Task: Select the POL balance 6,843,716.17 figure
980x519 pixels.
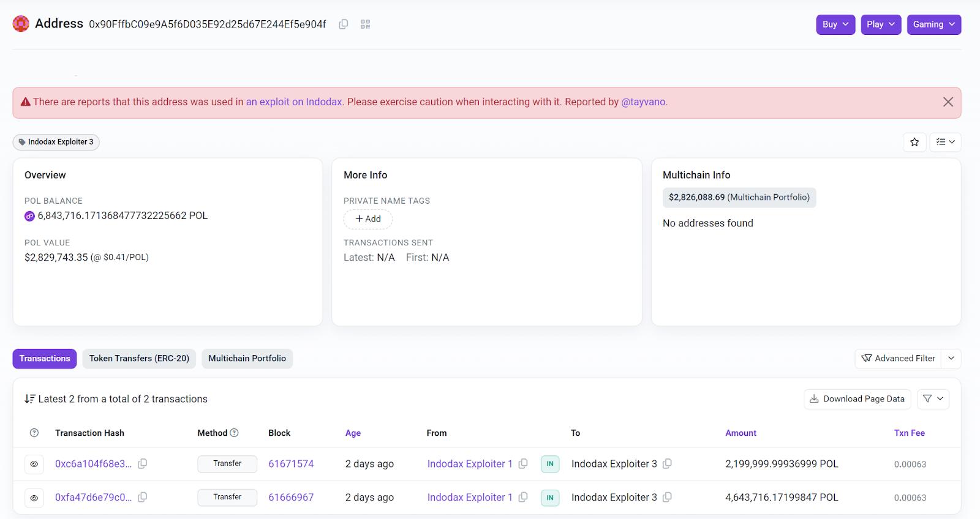Action: 123,216
